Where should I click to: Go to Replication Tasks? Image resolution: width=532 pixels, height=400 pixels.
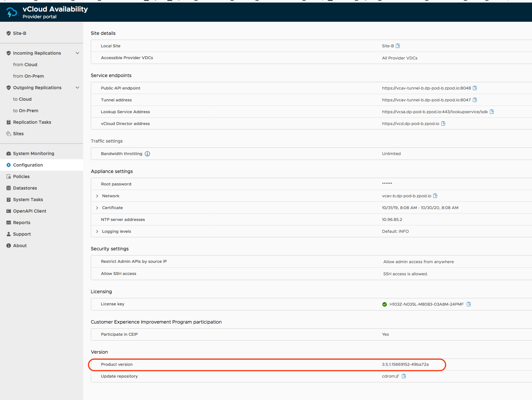(32, 122)
